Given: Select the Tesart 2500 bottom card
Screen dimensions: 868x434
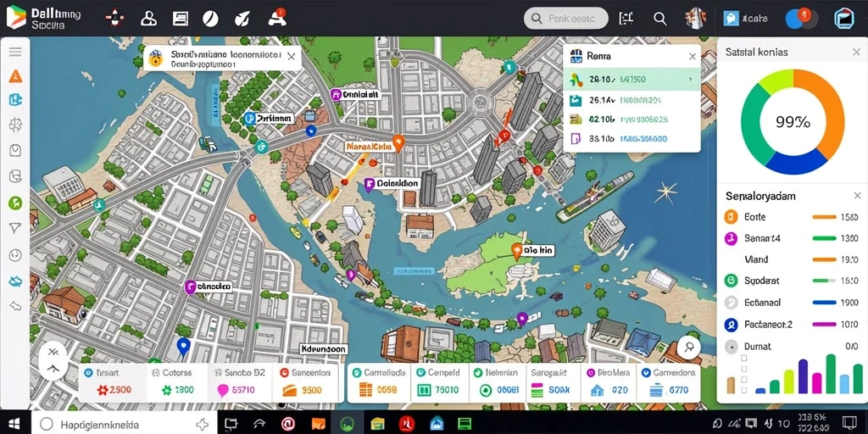Looking at the screenshot, I should point(113,382).
